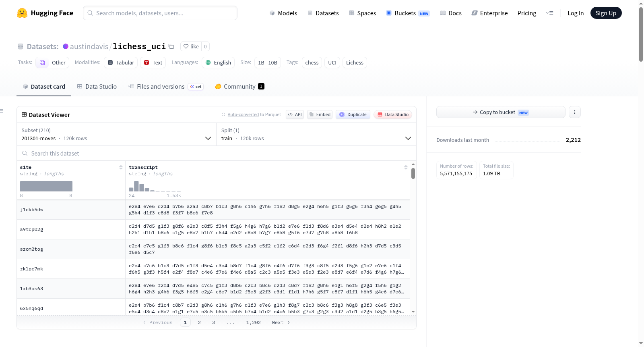Click the table vertical scrollbar thumb
Viewport: 644px width, 347px height.
(413, 173)
